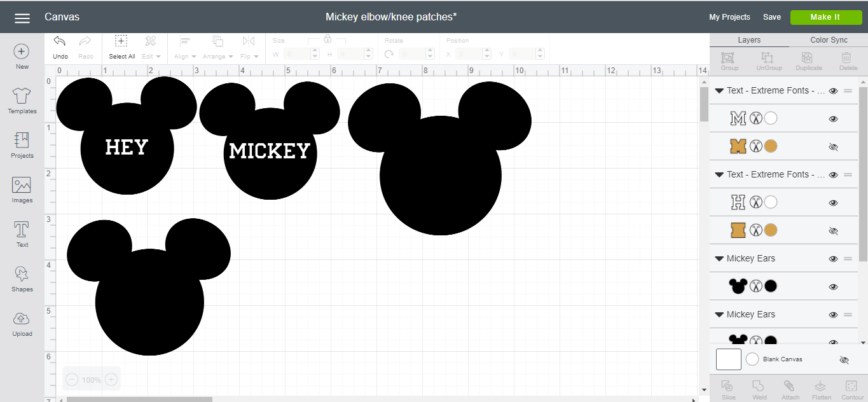Open the Arrange dropdown
The width and height of the screenshot is (868, 402).
[x=217, y=47]
